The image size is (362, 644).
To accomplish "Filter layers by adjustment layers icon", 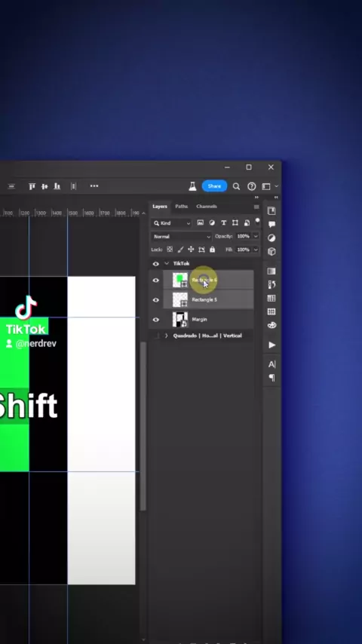I will (212, 222).
